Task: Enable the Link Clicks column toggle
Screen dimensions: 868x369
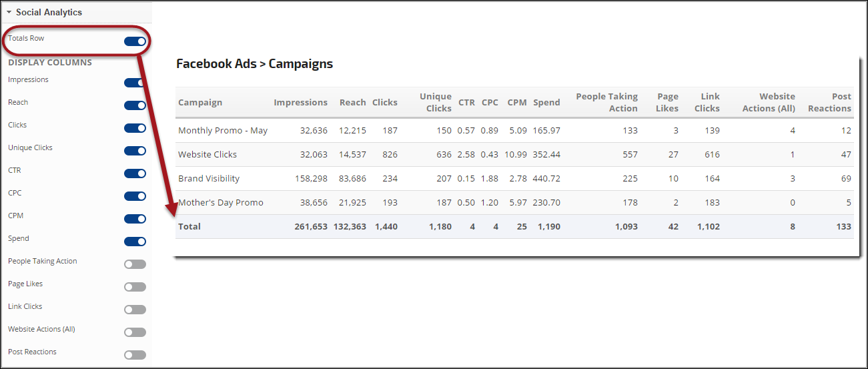Action: click(x=135, y=310)
